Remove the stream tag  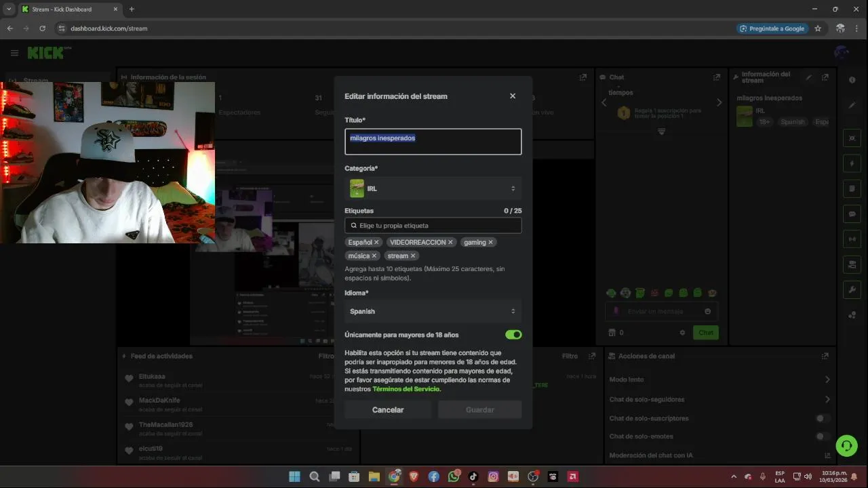[412, 256]
